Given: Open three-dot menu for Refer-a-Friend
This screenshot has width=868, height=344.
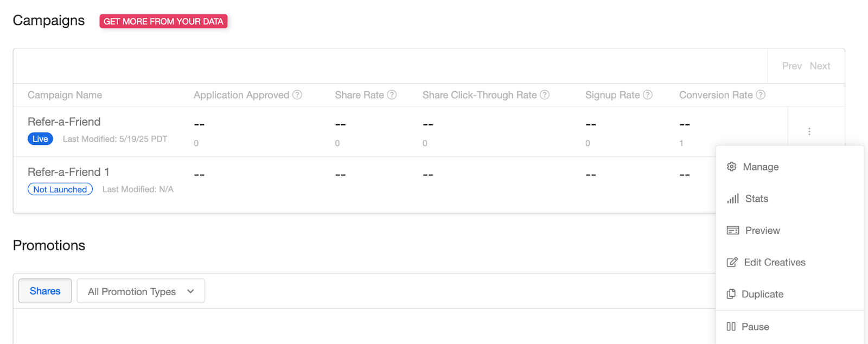Looking at the screenshot, I should [809, 131].
